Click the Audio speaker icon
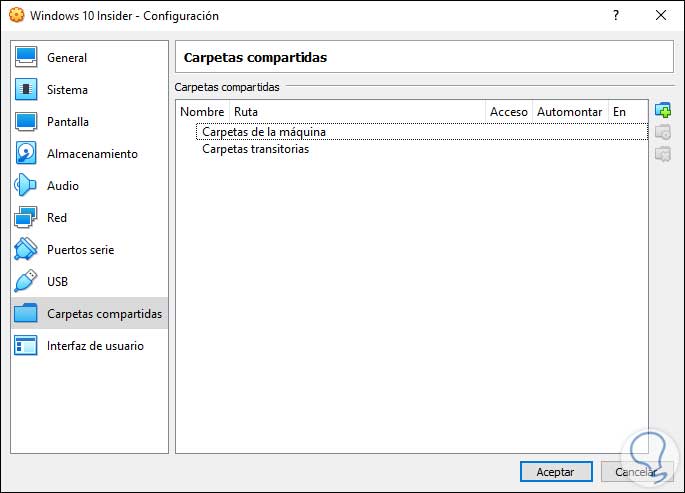Viewport: 685px width, 493px height. (x=27, y=186)
